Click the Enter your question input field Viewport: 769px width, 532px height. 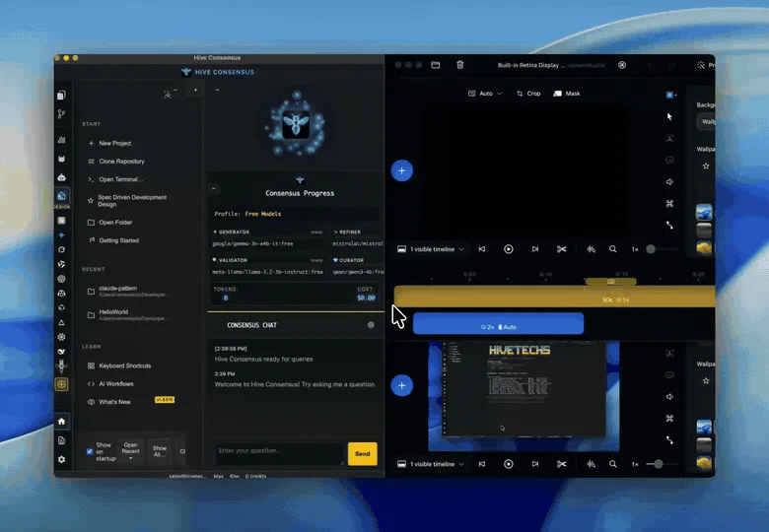[279, 453]
